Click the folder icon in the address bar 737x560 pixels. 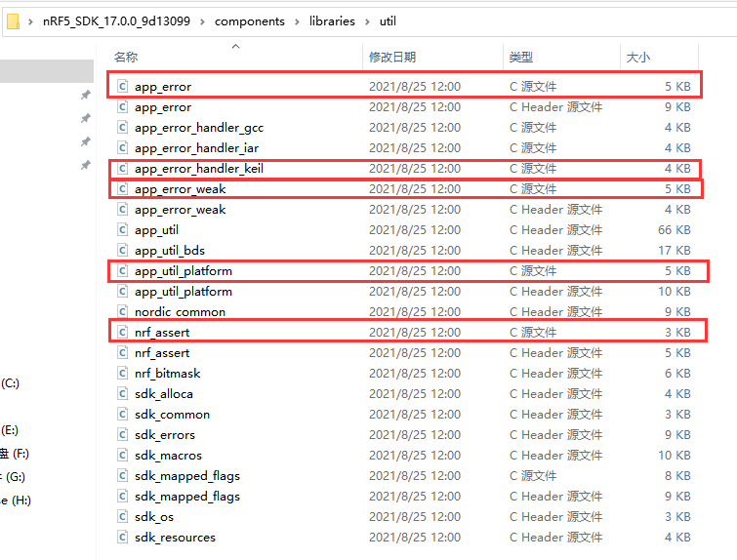13,21
